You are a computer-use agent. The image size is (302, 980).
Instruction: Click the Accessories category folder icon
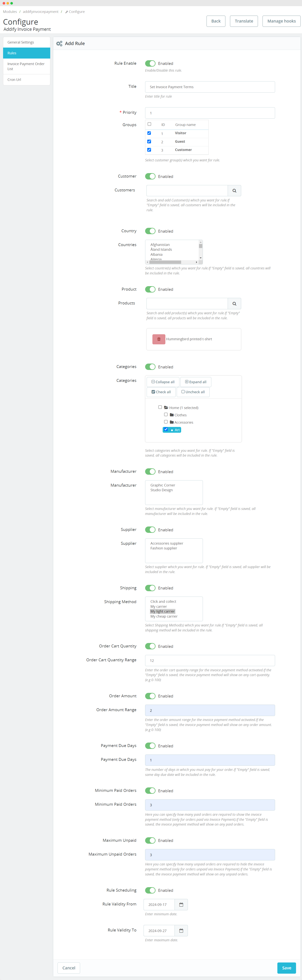(172, 422)
